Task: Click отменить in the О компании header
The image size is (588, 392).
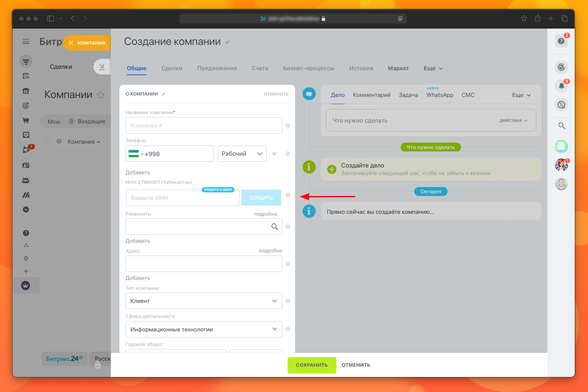Action: click(276, 94)
